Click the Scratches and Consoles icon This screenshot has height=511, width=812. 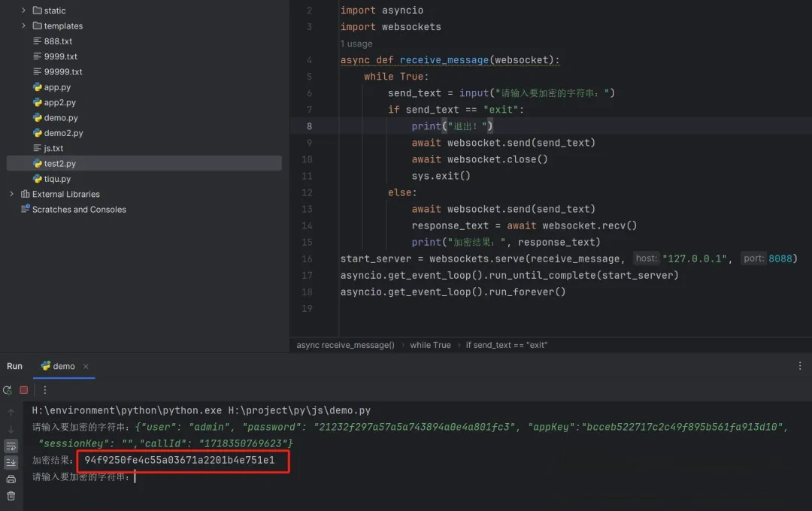coord(25,209)
